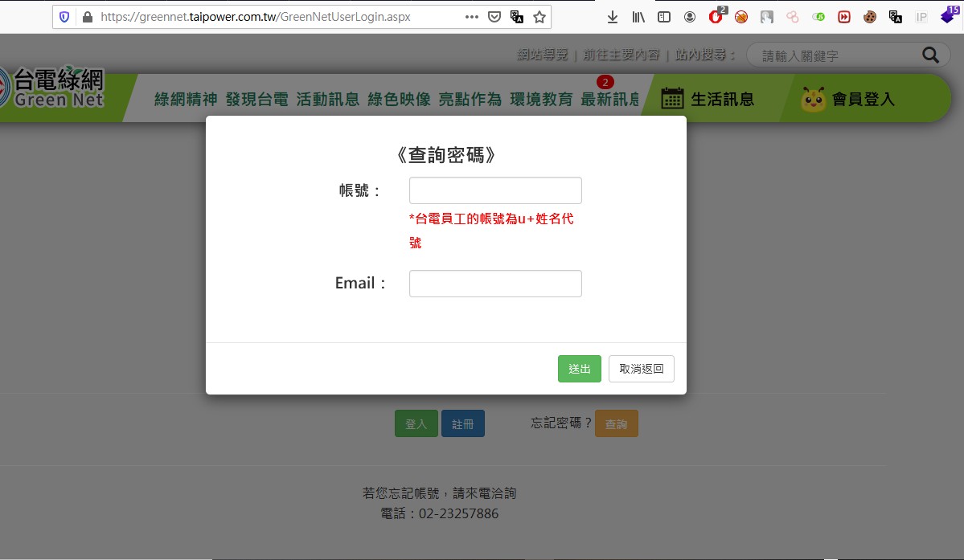The width and height of the screenshot is (964, 560).
Task: Click the translate extension in toolbar
Action: point(896,17)
